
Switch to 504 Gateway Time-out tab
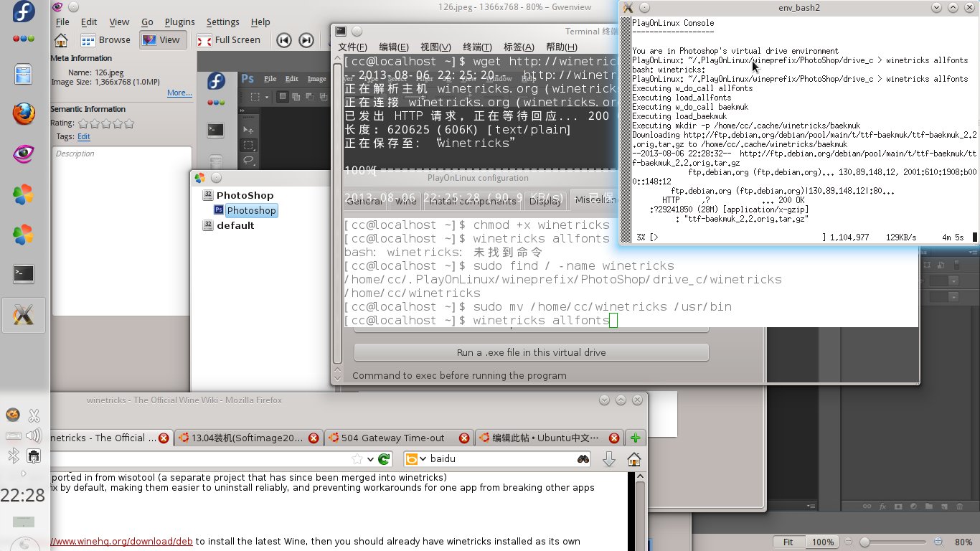[399, 438]
